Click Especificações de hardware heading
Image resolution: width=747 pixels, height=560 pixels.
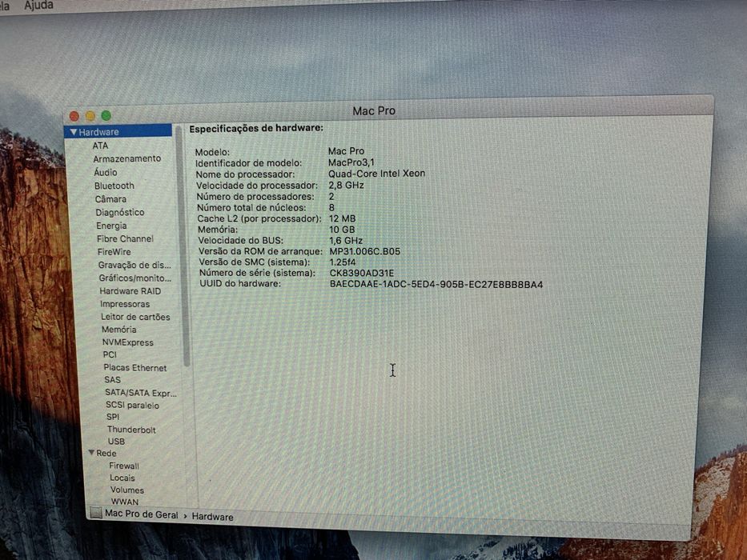point(256,129)
